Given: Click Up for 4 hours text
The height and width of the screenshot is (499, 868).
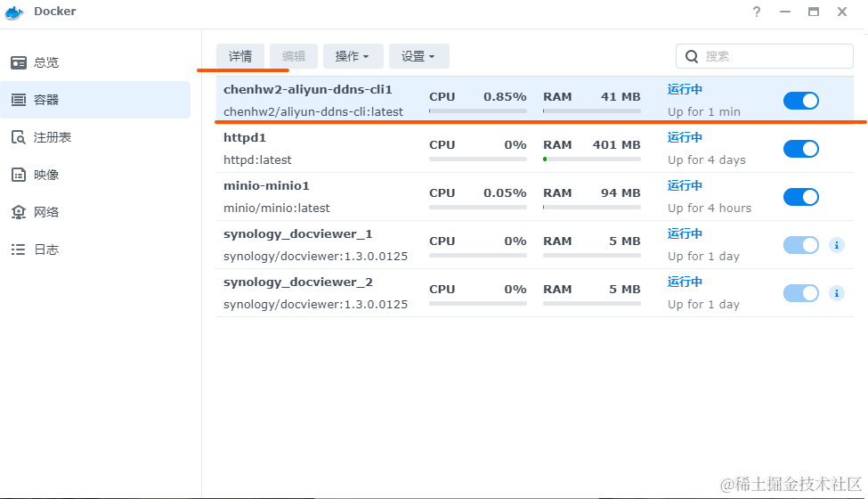Looking at the screenshot, I should coord(710,209).
